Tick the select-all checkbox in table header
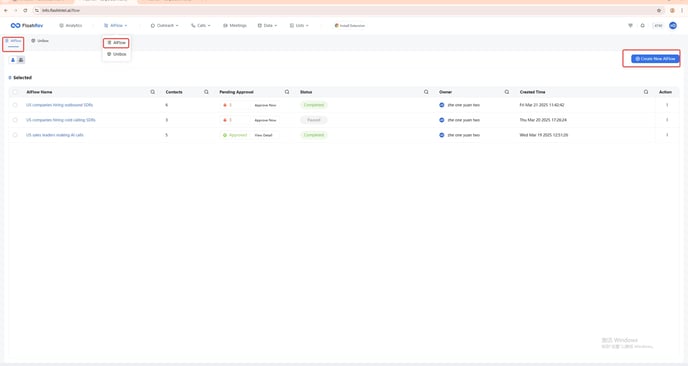The height and width of the screenshot is (366, 688). coord(15,92)
